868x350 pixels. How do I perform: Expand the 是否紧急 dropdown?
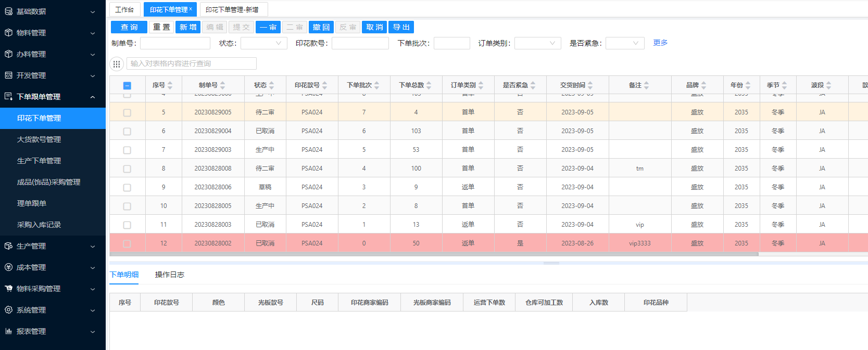point(625,43)
